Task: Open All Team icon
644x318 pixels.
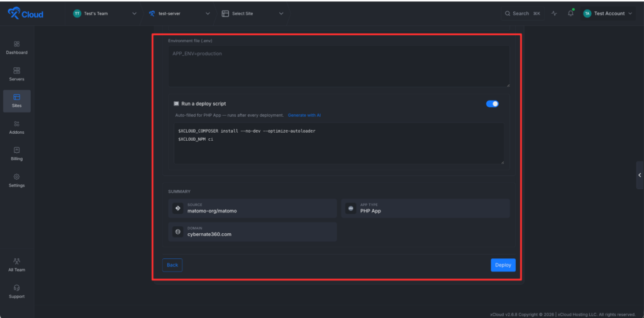Action: [x=16, y=261]
